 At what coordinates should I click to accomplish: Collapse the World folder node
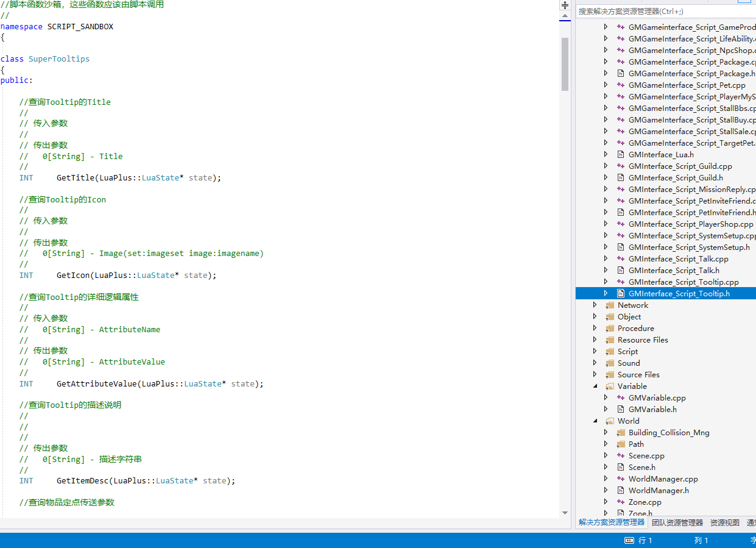click(595, 421)
